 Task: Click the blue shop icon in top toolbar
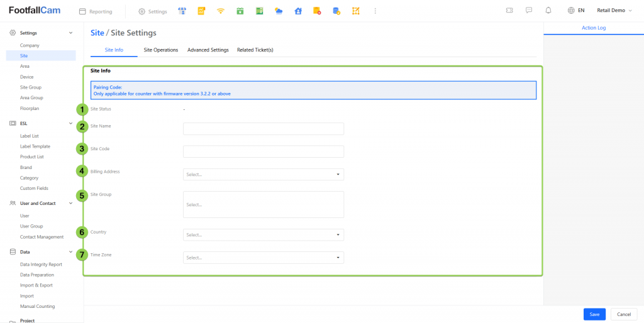(x=182, y=11)
